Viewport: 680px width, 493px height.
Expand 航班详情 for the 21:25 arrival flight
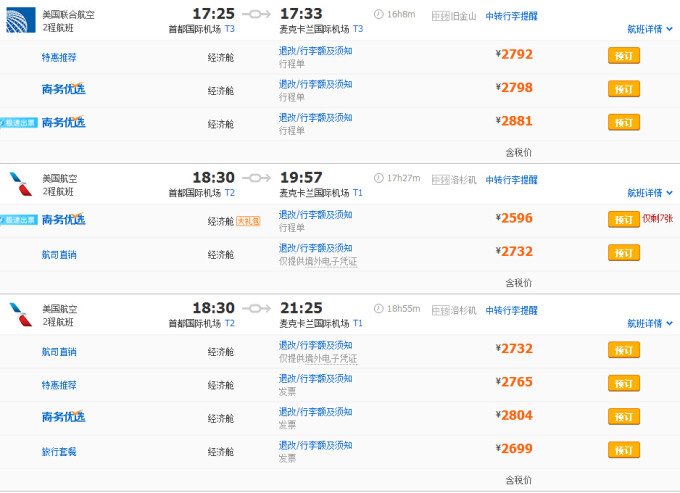pyautogui.click(x=650, y=324)
